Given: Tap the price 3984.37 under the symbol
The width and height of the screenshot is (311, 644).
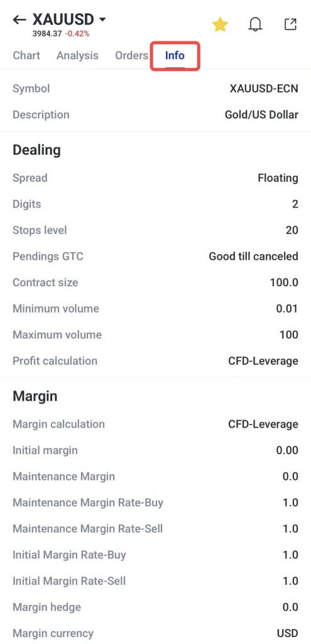Looking at the screenshot, I should pyautogui.click(x=47, y=34).
